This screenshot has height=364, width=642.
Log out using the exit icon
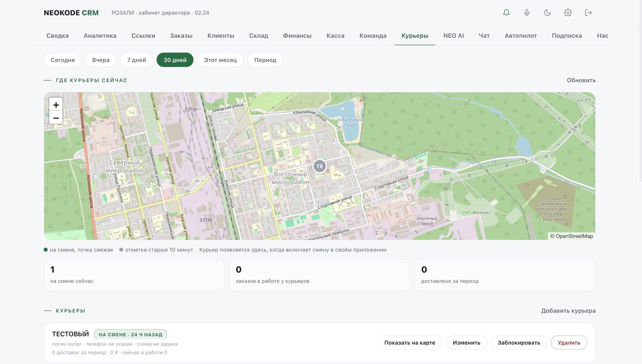click(588, 12)
